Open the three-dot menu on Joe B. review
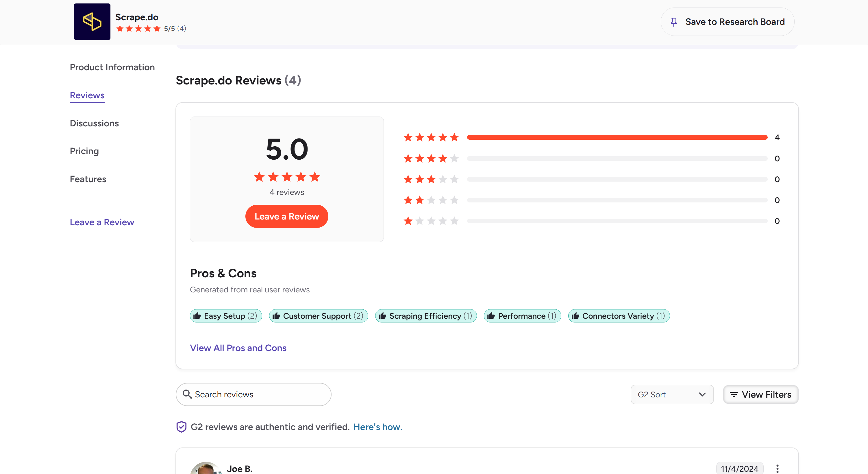This screenshot has width=868, height=474. [777, 469]
